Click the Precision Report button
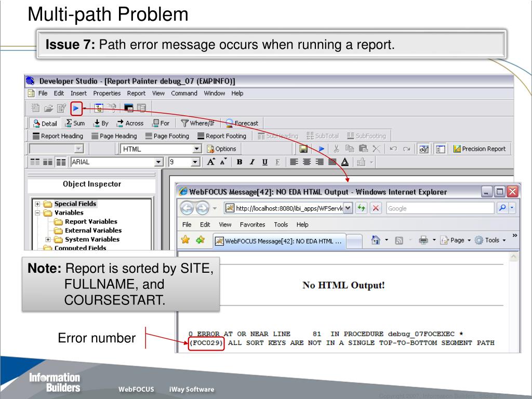 [479, 149]
